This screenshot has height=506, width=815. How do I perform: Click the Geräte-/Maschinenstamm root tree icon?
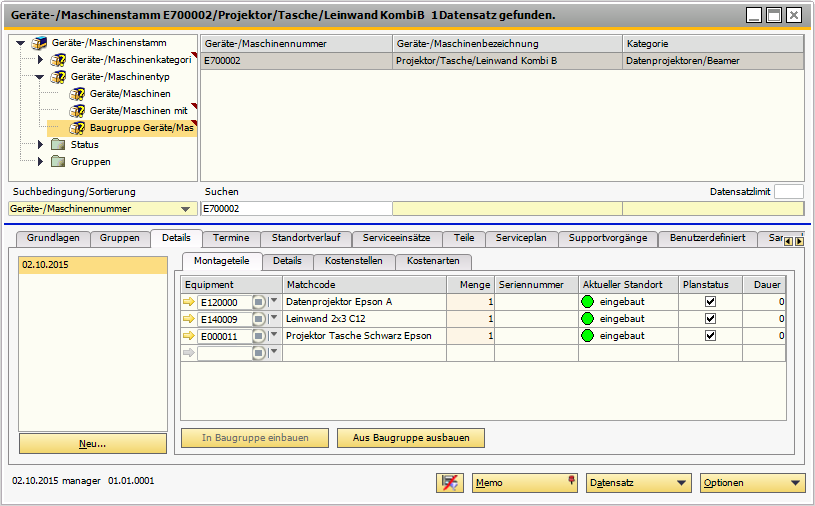[x=39, y=44]
